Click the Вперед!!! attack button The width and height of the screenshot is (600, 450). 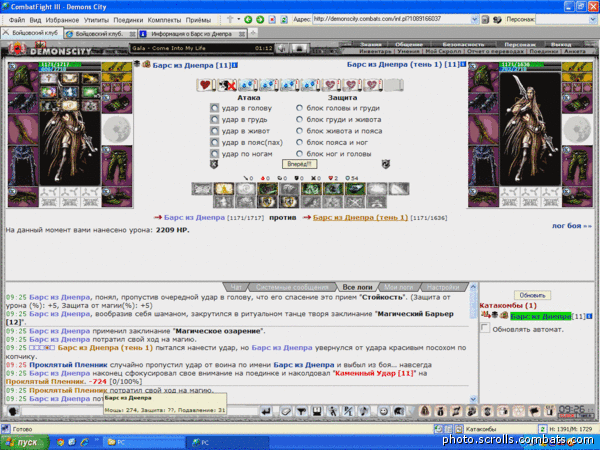(299, 164)
